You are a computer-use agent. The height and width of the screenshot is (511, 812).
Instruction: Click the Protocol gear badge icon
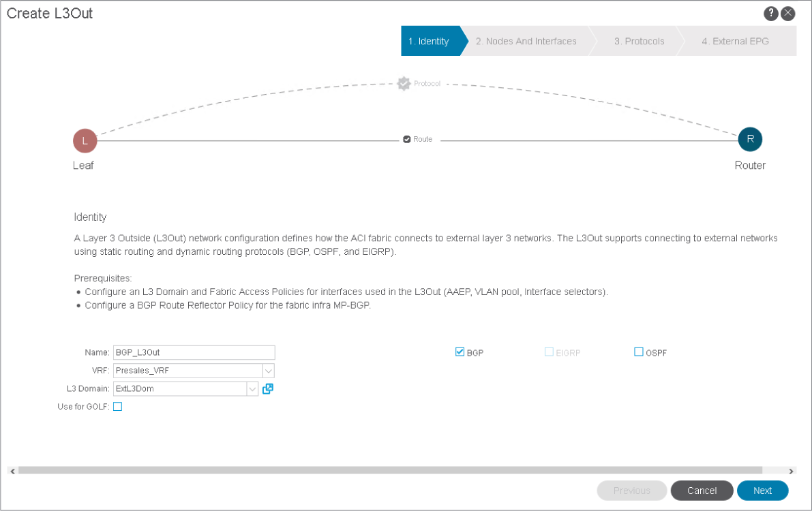[x=404, y=84]
